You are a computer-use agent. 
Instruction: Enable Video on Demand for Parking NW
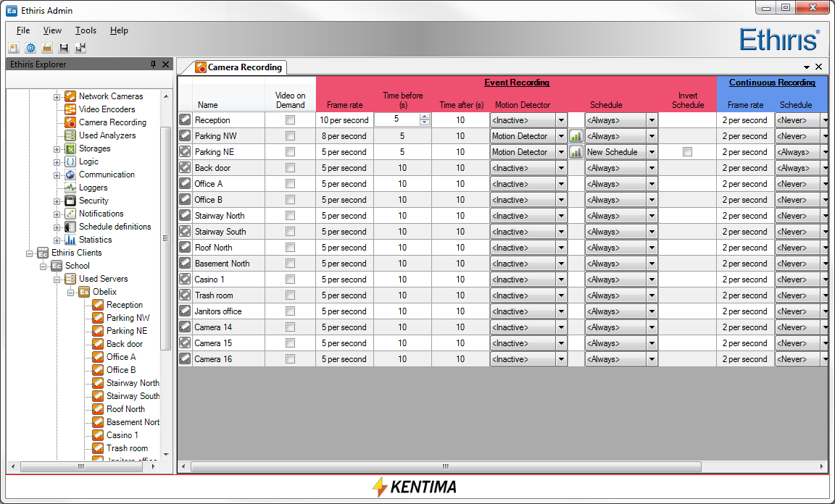(x=290, y=136)
